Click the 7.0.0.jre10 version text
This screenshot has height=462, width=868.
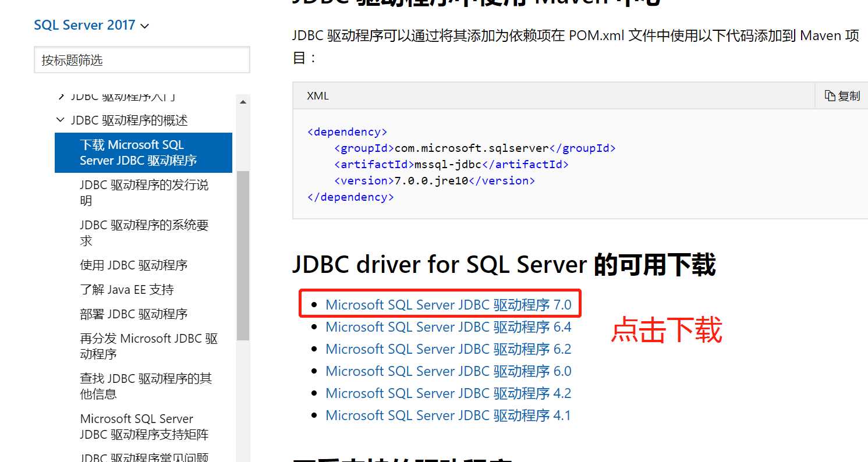tap(431, 181)
